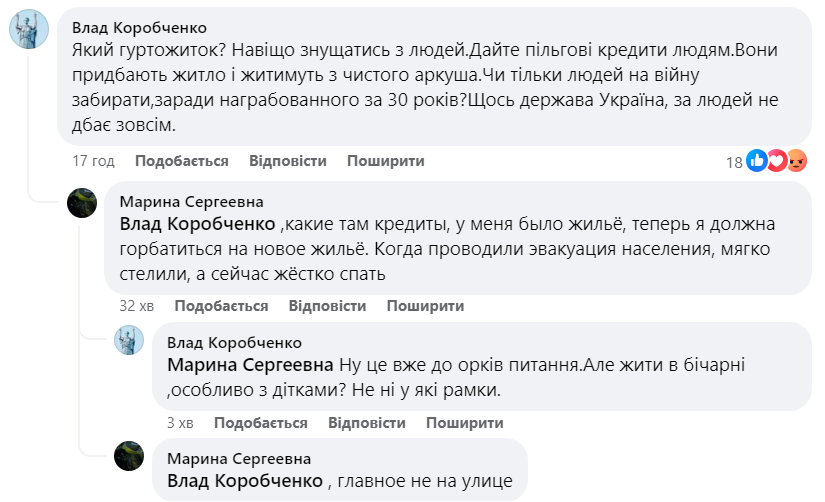Share the 32 хв comment
This screenshot has width=825, height=502.
pyautogui.click(x=425, y=306)
